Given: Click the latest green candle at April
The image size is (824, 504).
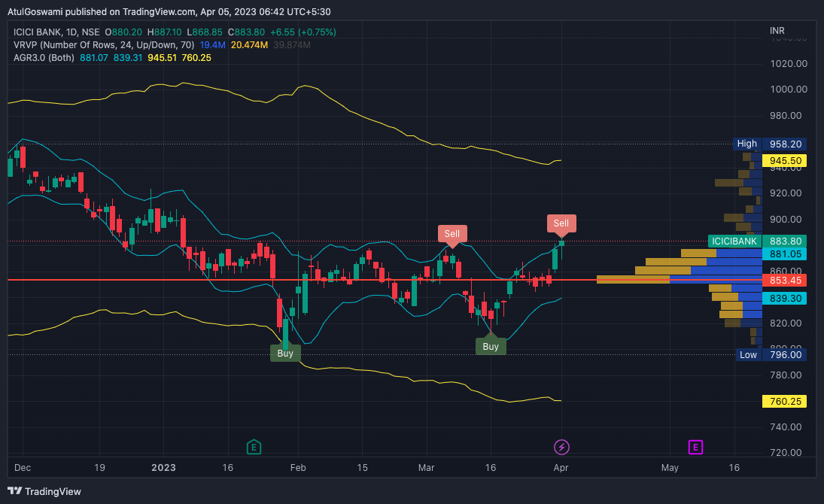Looking at the screenshot, I should (562, 243).
